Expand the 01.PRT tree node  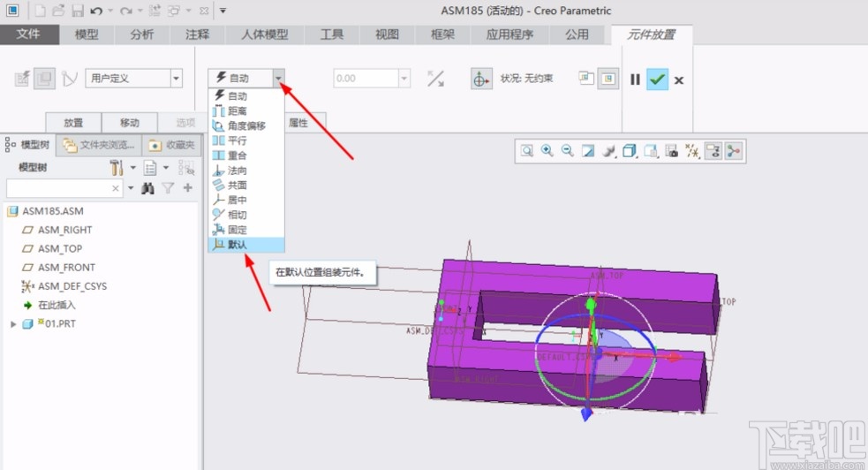(13, 324)
